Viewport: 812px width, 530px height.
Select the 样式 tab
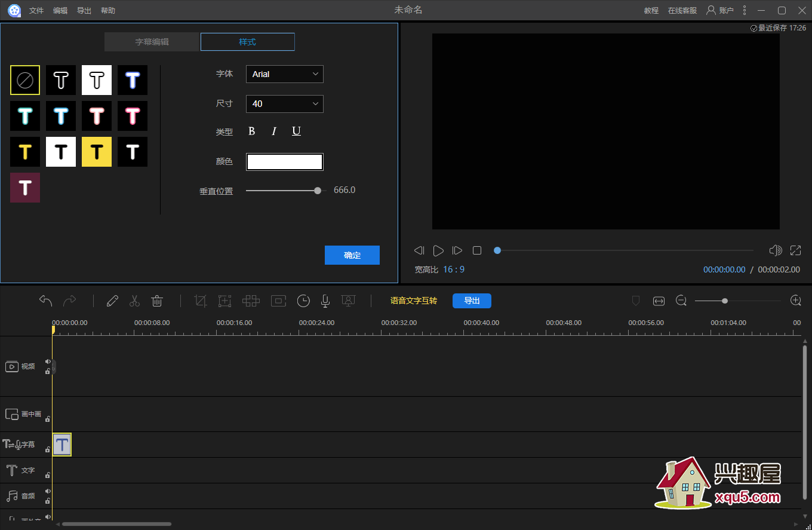247,42
